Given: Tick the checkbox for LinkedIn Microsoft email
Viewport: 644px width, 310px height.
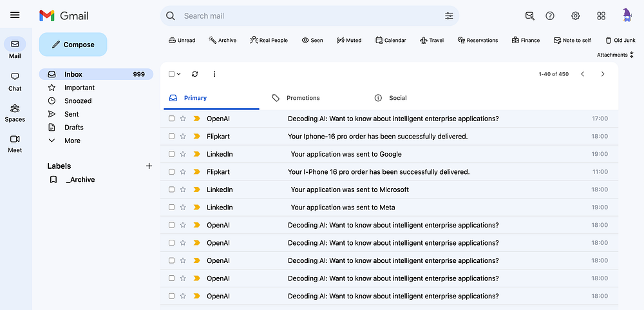Looking at the screenshot, I should 172,189.
